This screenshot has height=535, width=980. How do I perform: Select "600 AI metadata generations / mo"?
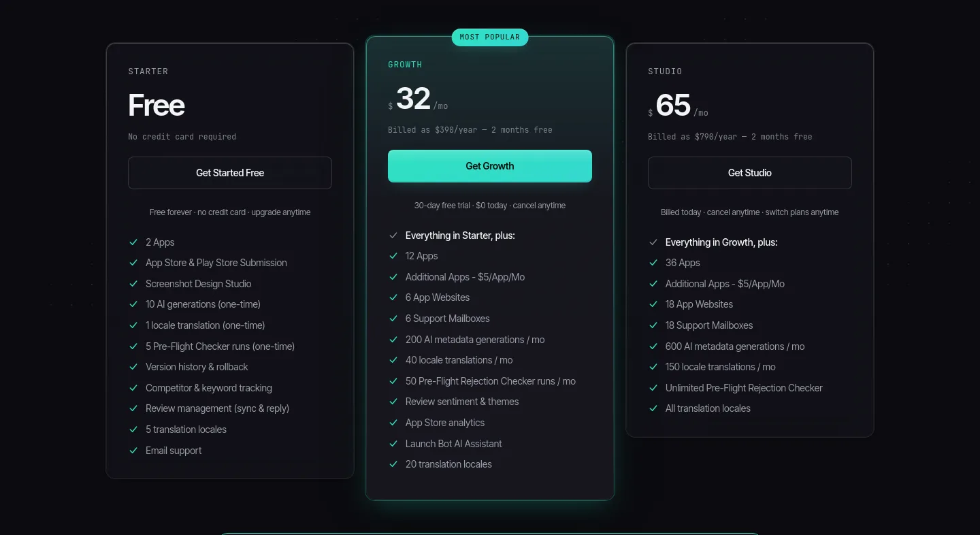tap(735, 346)
